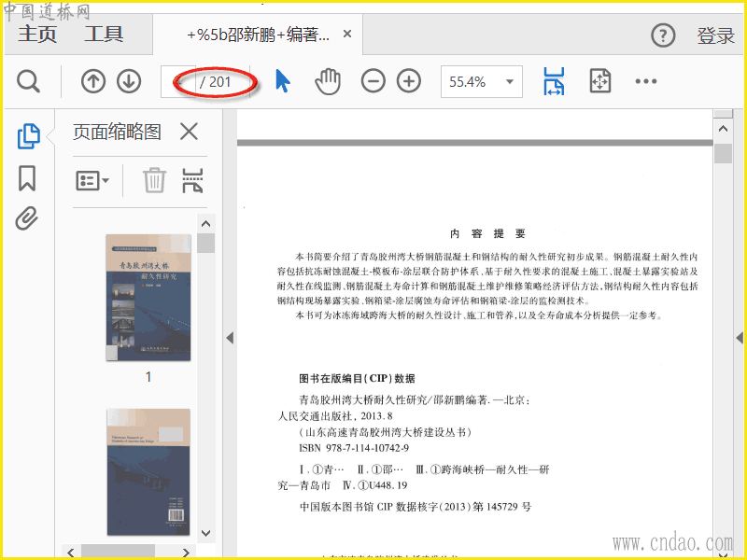The height and width of the screenshot is (560, 747).
Task: Open the thumbnail options dropdown menu
Action: [x=92, y=181]
